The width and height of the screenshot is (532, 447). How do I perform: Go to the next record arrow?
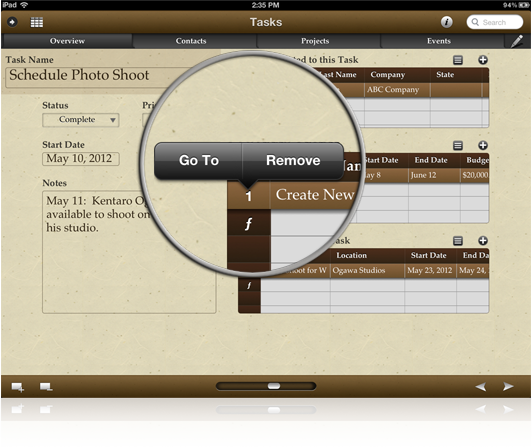coord(508,387)
